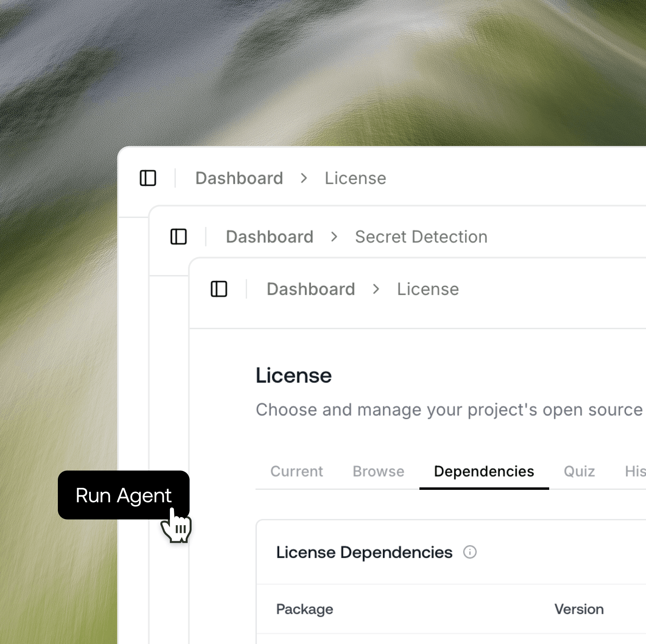This screenshot has width=646, height=644.
Task: Open Dashboard breadcrumb in rearmost window
Action: (x=239, y=178)
